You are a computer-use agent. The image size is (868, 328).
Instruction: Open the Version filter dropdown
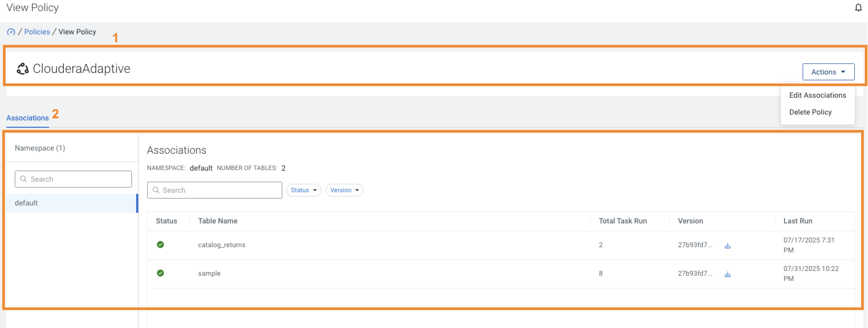344,190
